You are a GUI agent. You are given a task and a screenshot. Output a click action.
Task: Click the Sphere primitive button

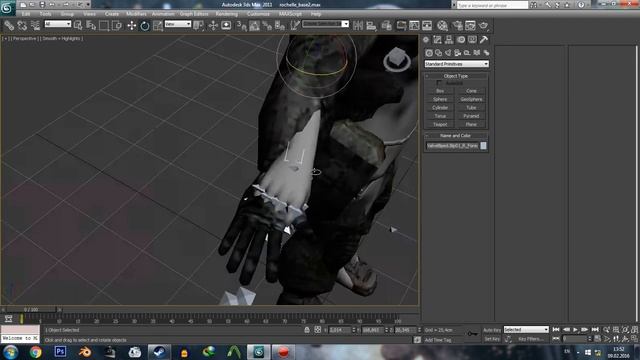click(440, 99)
